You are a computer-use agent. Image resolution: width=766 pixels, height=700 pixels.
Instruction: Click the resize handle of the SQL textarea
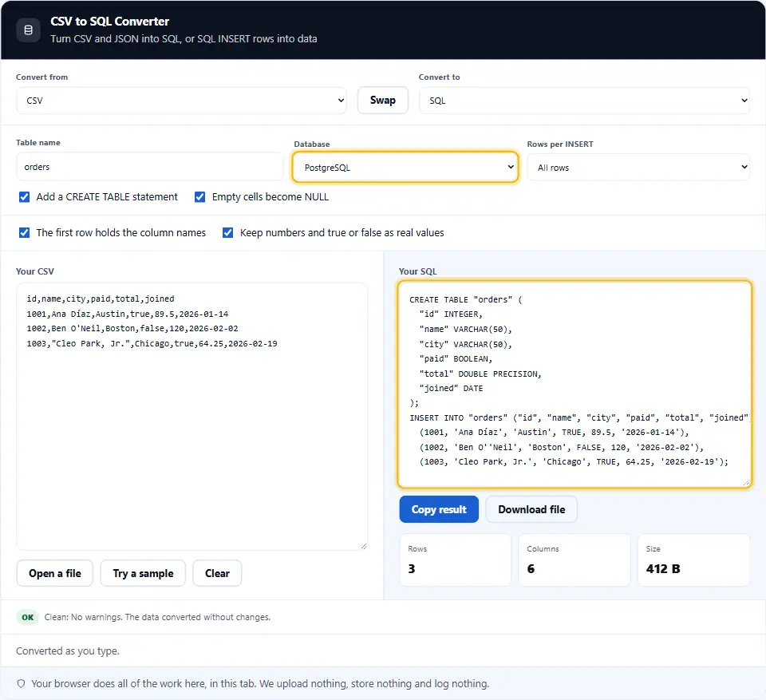pos(746,483)
